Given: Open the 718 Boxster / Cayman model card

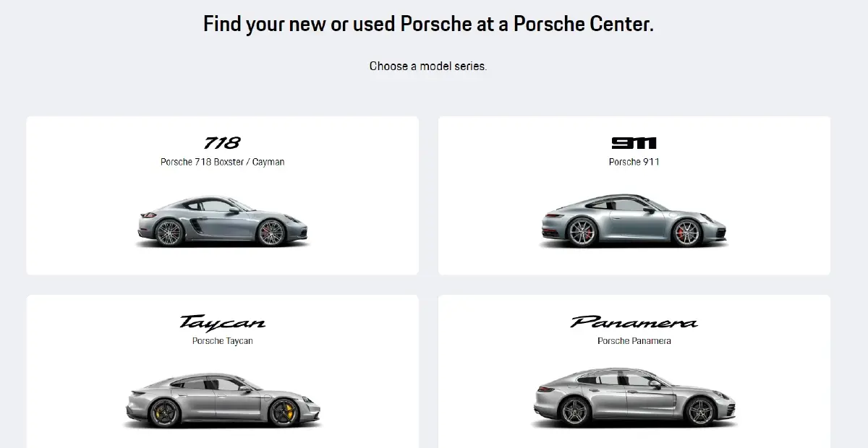Looking at the screenshot, I should pyautogui.click(x=222, y=195).
